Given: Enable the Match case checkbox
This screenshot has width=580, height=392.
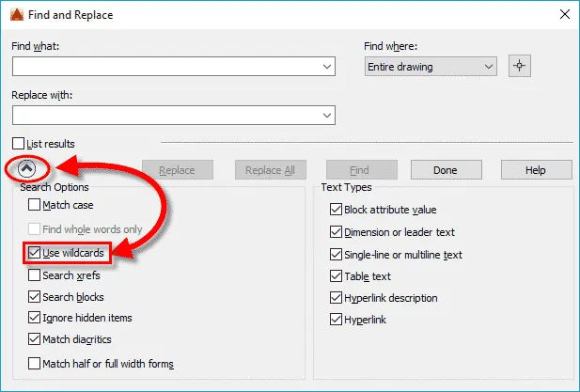Looking at the screenshot, I should click(x=34, y=205).
